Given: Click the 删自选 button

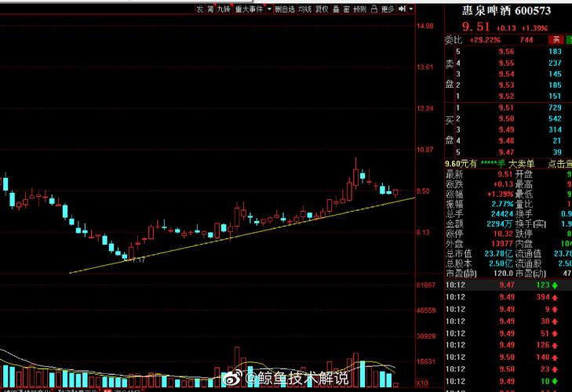Looking at the screenshot, I should click(x=285, y=9).
